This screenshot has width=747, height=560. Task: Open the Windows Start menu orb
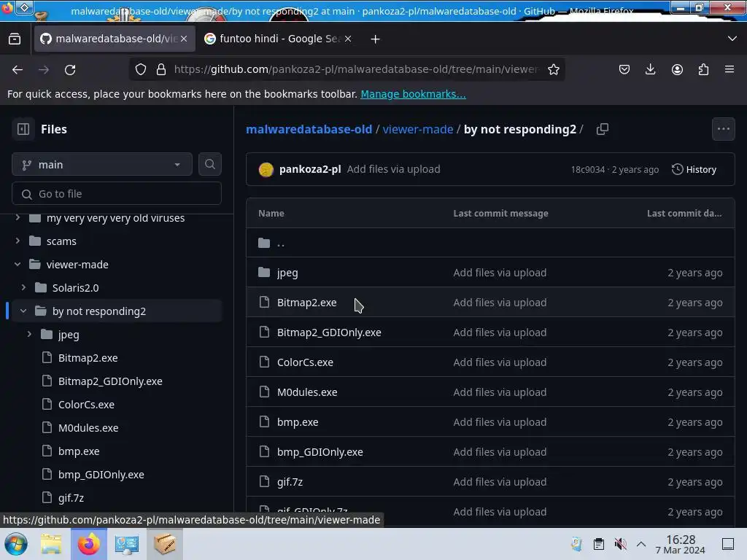(16, 544)
